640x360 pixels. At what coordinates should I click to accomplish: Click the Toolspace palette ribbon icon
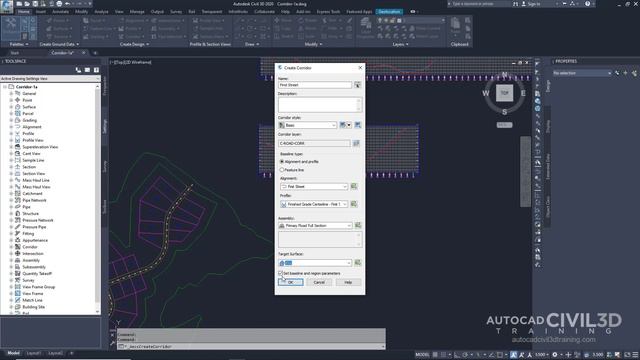click(x=11, y=27)
